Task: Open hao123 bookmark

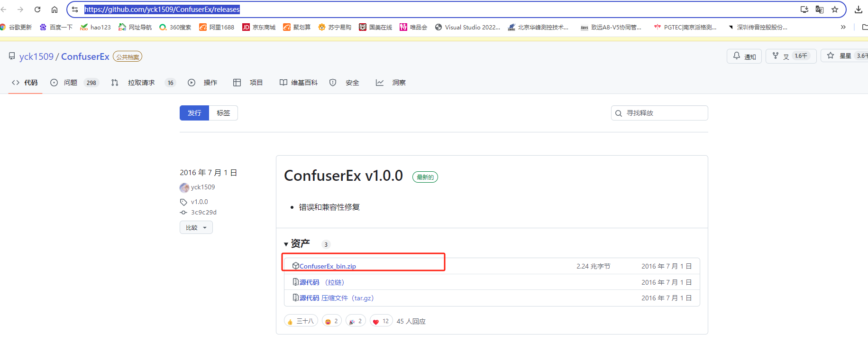Action: [96, 27]
